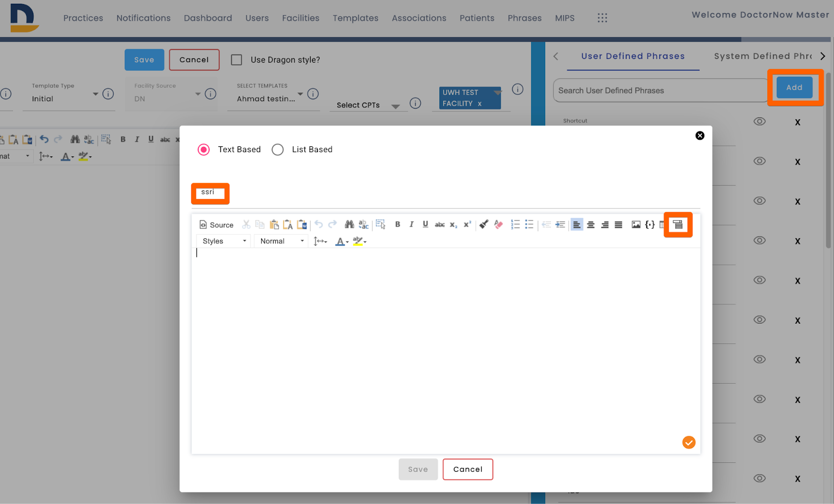The width and height of the screenshot is (834, 504).
Task: Select the Text Based radio option
Action: (x=204, y=150)
